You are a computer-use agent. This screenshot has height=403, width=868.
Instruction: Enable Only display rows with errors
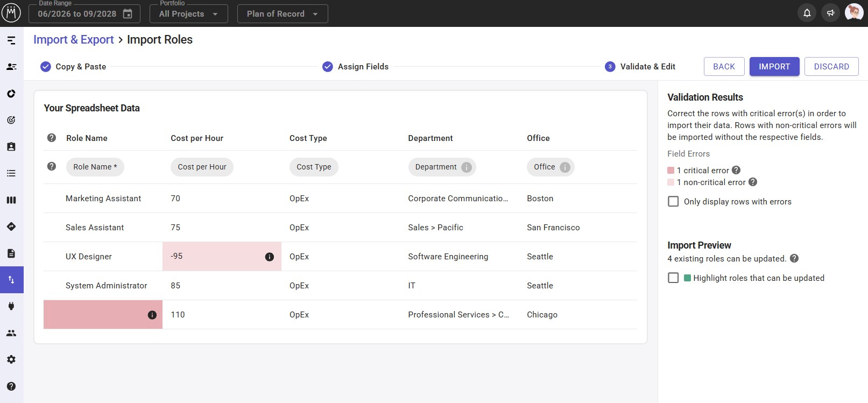pyautogui.click(x=673, y=201)
